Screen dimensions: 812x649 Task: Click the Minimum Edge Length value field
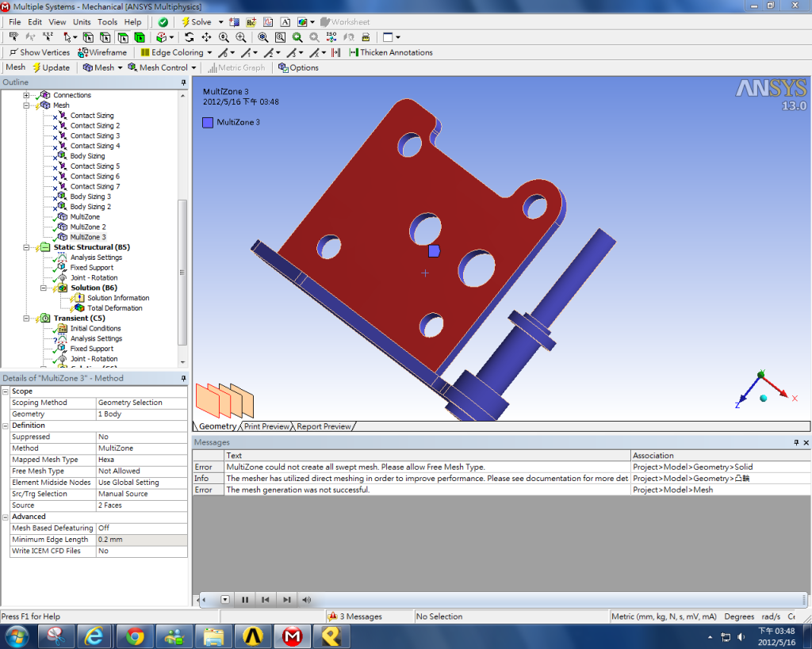point(141,540)
